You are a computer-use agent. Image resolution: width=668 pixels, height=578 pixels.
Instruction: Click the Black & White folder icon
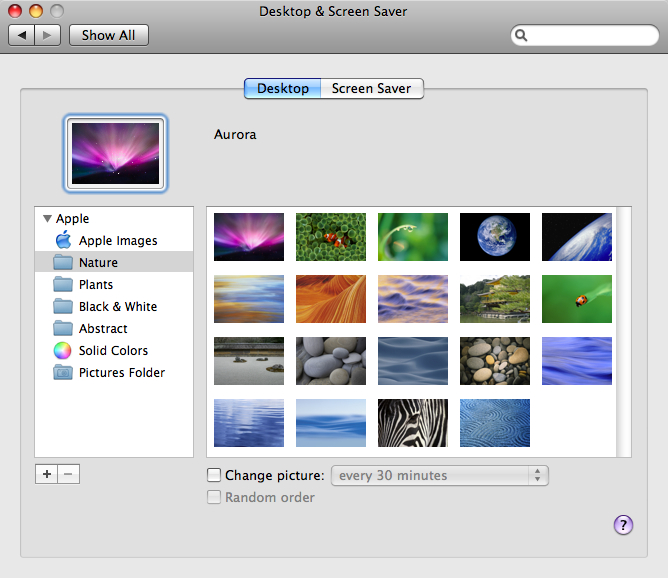coord(63,306)
